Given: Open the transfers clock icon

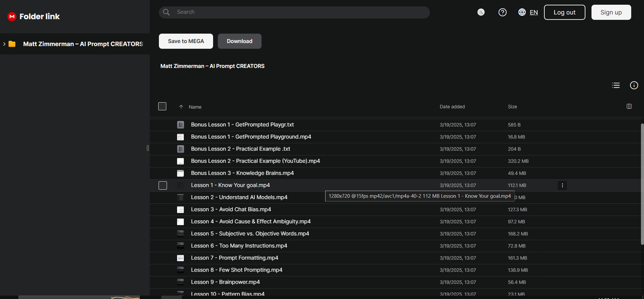Looking at the screenshot, I should pos(481,12).
